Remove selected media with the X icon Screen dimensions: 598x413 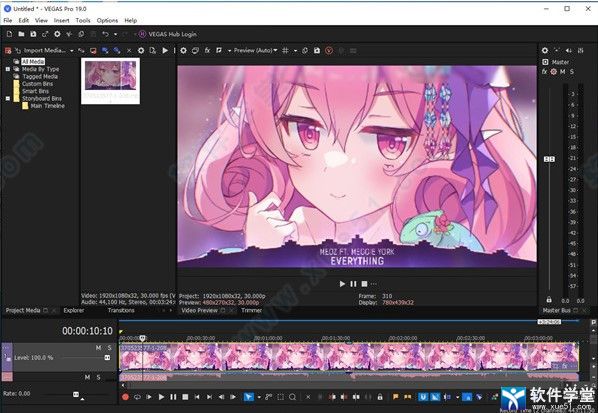(x=129, y=50)
